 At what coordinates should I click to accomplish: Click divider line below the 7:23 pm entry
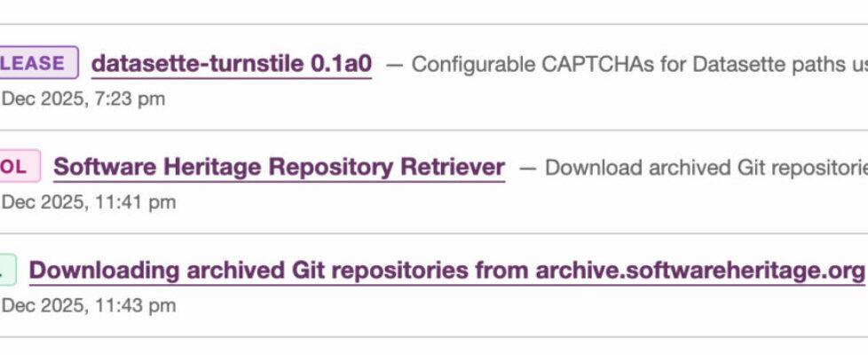pyautogui.click(x=434, y=130)
